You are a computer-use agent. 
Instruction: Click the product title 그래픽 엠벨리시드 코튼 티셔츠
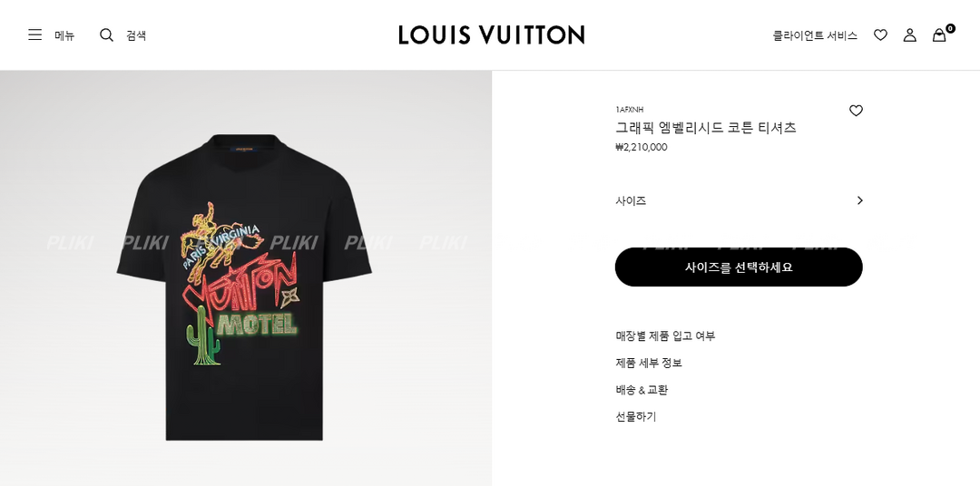706,128
